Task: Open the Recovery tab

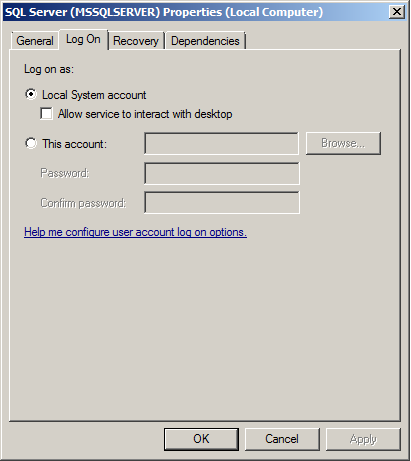Action: 136,41
